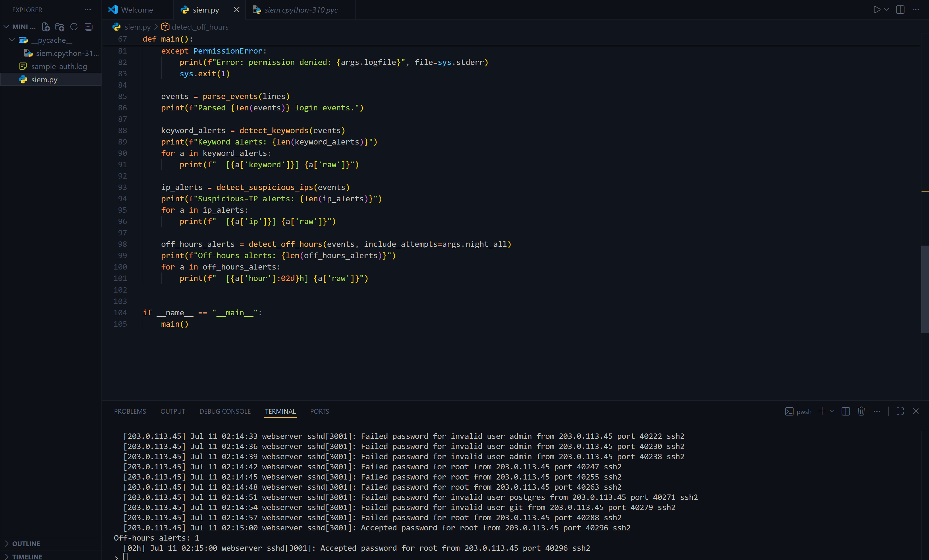Click the '[02h]' off-hours alert terminal line
Screen dimensions: 929x560
pos(356,548)
